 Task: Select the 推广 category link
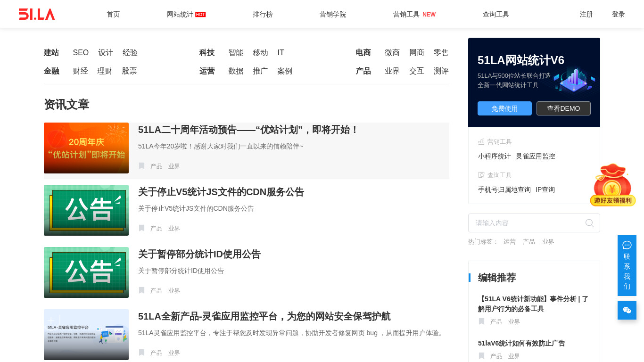(x=260, y=71)
